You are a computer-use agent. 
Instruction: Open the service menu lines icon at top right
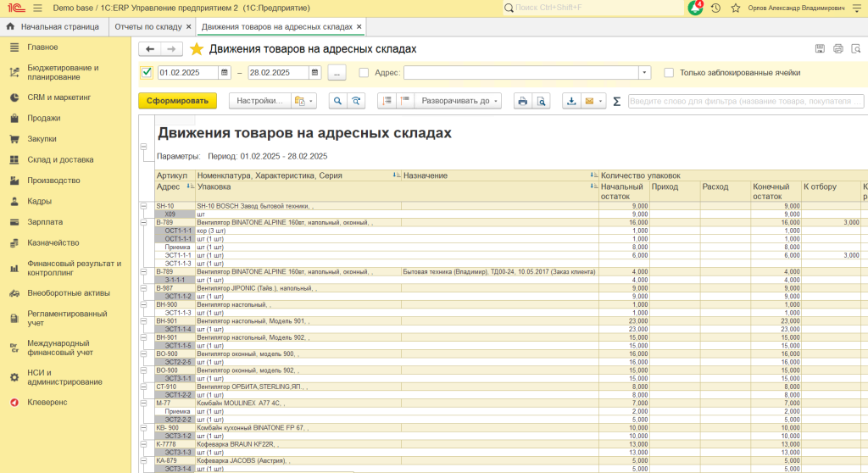pos(857,8)
